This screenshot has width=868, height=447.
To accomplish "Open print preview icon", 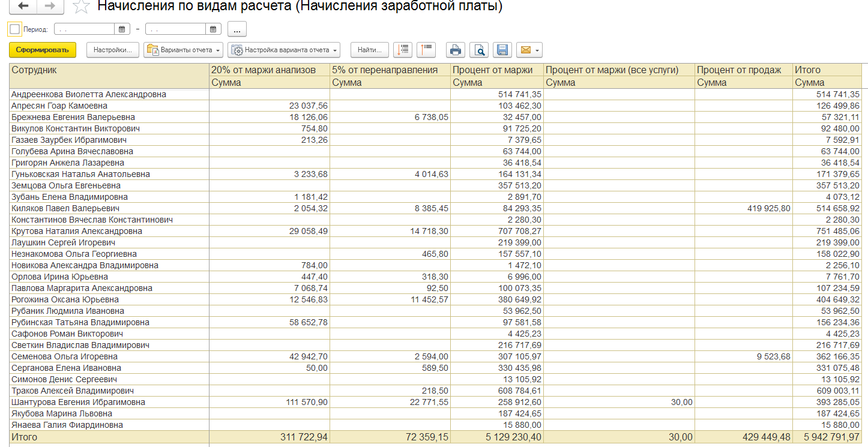I will 479,50.
